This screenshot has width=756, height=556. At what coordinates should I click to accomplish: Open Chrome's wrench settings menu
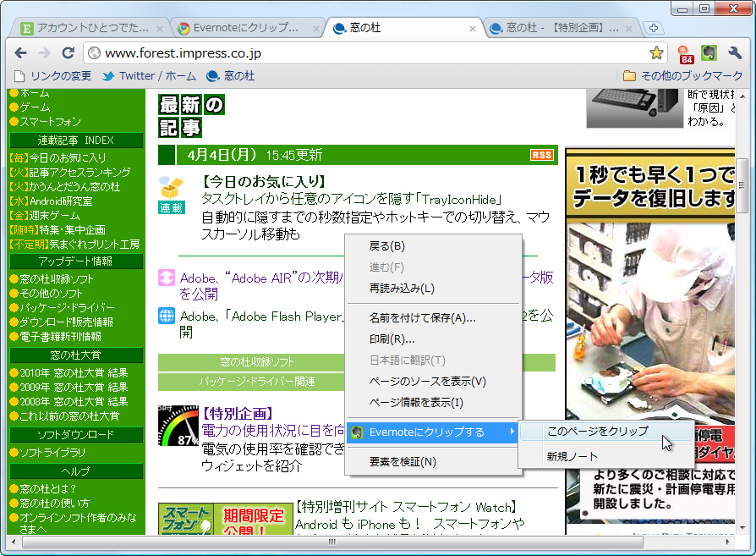[734, 52]
